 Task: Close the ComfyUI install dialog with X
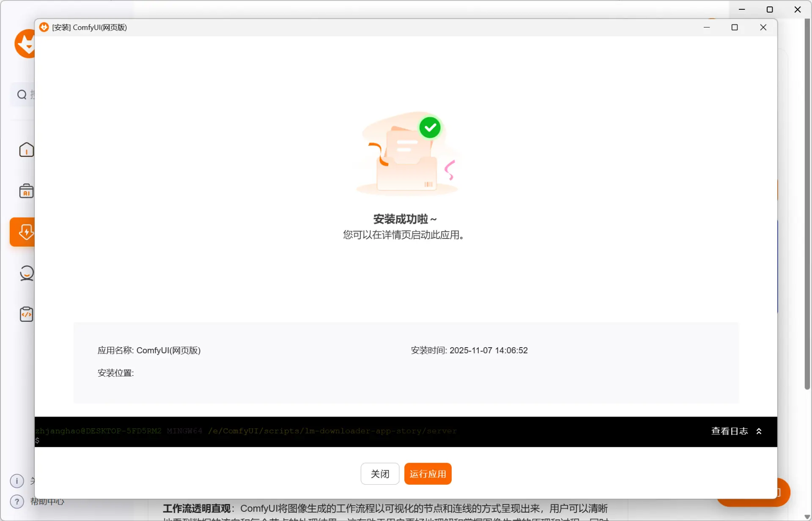[x=763, y=27]
